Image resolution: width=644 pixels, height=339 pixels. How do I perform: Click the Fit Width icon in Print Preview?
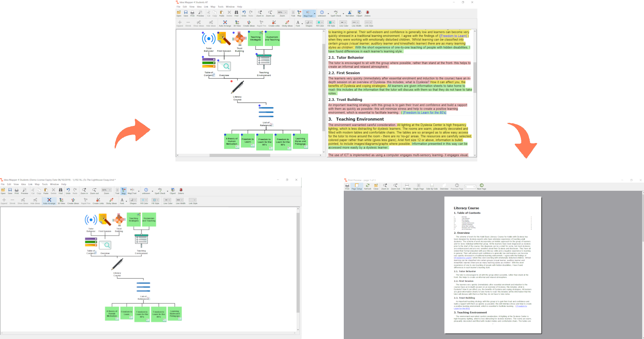point(407,187)
